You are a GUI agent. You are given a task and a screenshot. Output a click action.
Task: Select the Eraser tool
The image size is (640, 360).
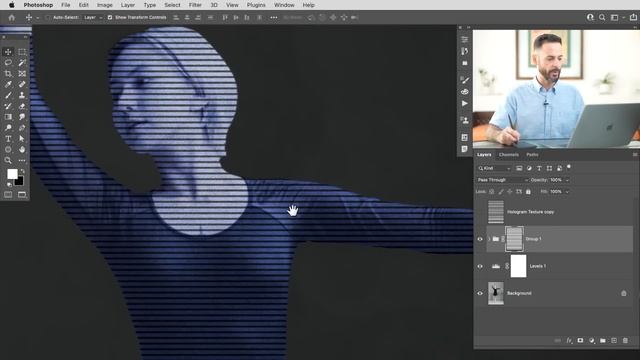click(x=22, y=106)
